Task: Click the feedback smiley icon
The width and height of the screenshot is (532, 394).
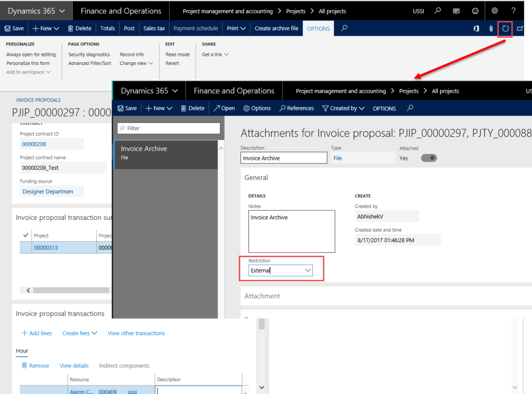Action: point(475,11)
